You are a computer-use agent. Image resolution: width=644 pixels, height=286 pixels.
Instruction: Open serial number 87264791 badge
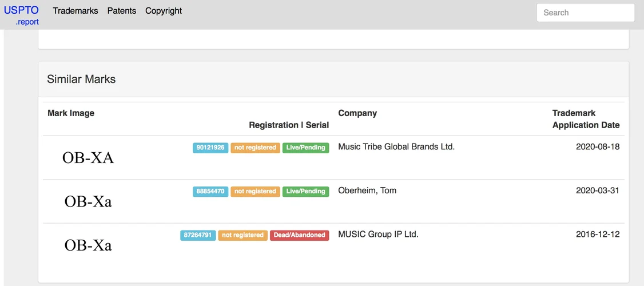click(198, 235)
